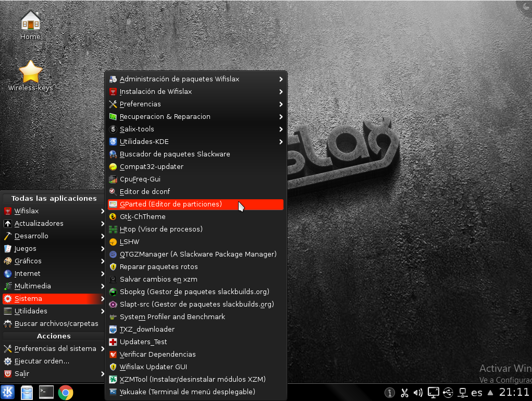Click the network connection tray icon
Image resolution: width=532 pixels, height=401 pixels.
pos(462,393)
